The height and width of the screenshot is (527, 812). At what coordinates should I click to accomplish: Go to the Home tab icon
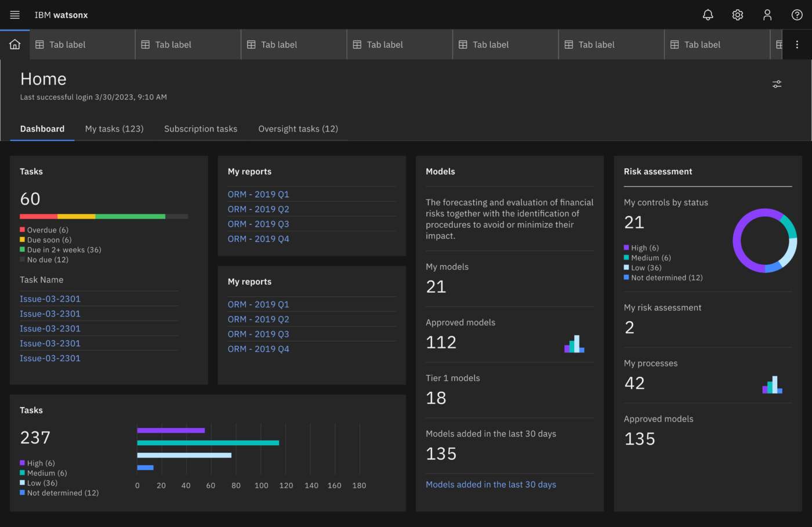click(15, 45)
